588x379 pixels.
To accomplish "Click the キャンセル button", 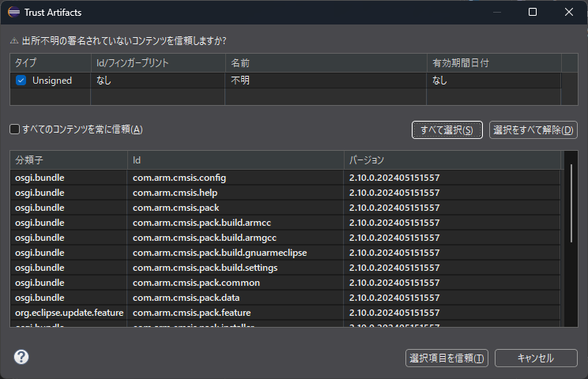I will click(x=536, y=358).
